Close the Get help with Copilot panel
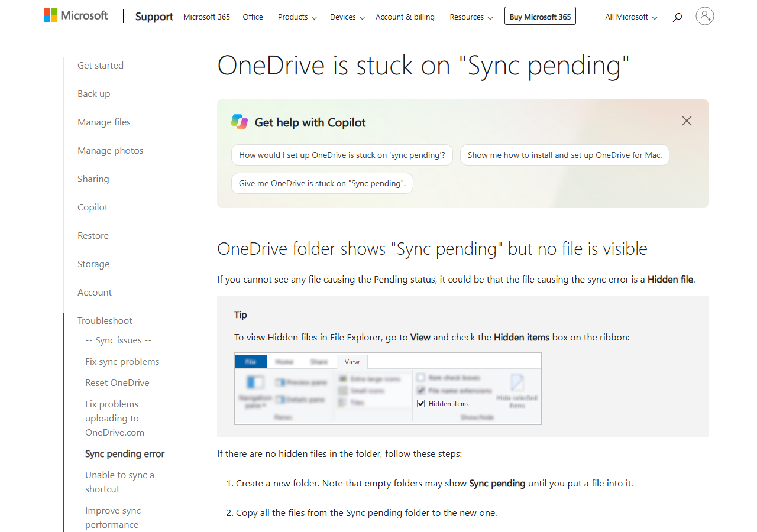Screen dimensions: 757x532 pos(687,121)
